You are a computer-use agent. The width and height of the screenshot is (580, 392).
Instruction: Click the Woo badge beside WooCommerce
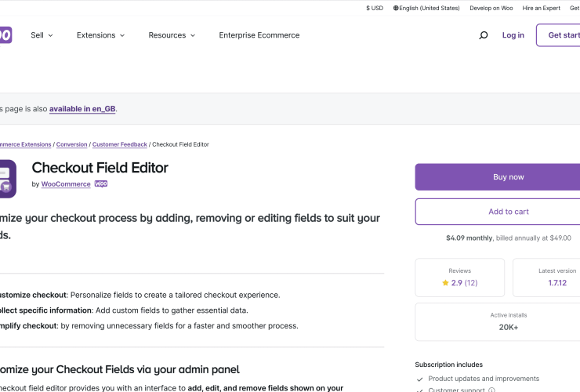(101, 184)
